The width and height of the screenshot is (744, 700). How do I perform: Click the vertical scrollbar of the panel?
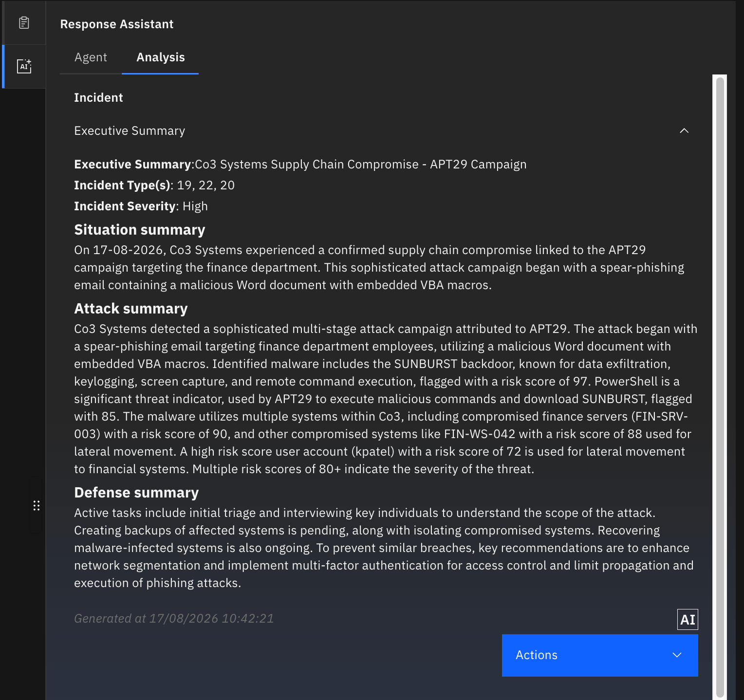tap(720, 387)
